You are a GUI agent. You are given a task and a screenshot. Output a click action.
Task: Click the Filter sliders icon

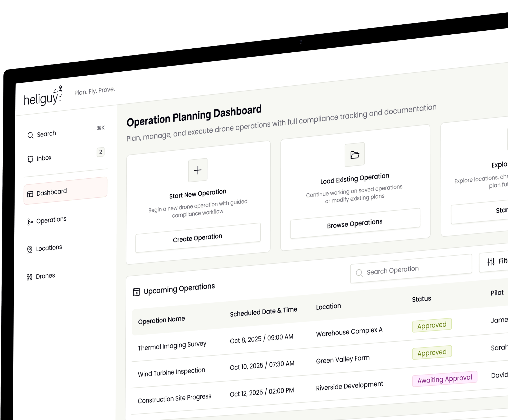click(x=491, y=262)
